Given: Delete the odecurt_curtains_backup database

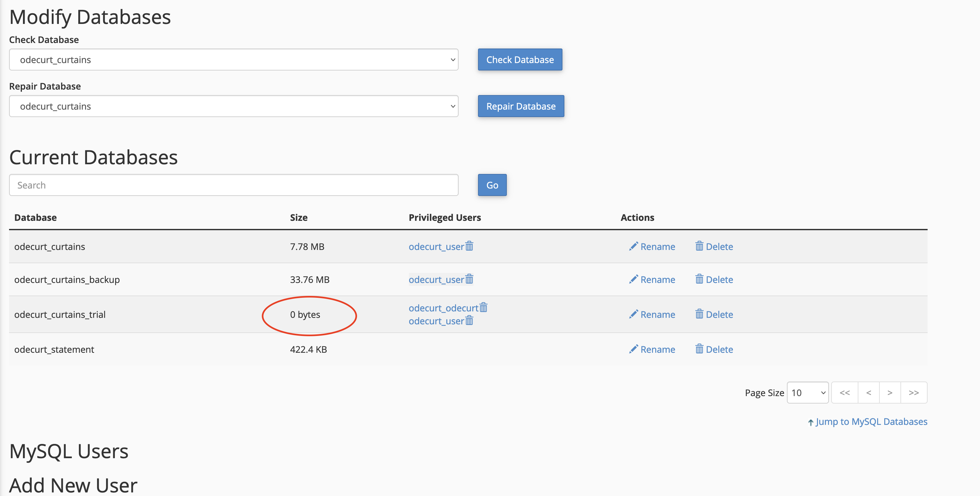Looking at the screenshot, I should click(714, 280).
